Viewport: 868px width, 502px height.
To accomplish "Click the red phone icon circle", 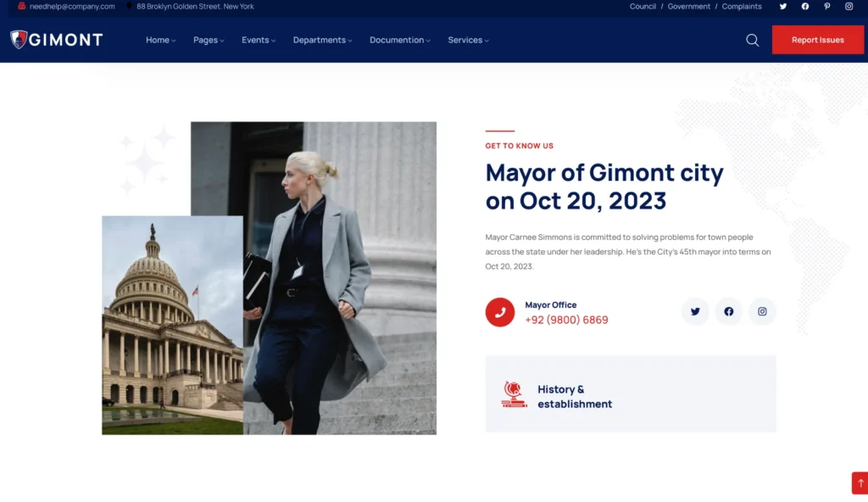I will click(499, 312).
